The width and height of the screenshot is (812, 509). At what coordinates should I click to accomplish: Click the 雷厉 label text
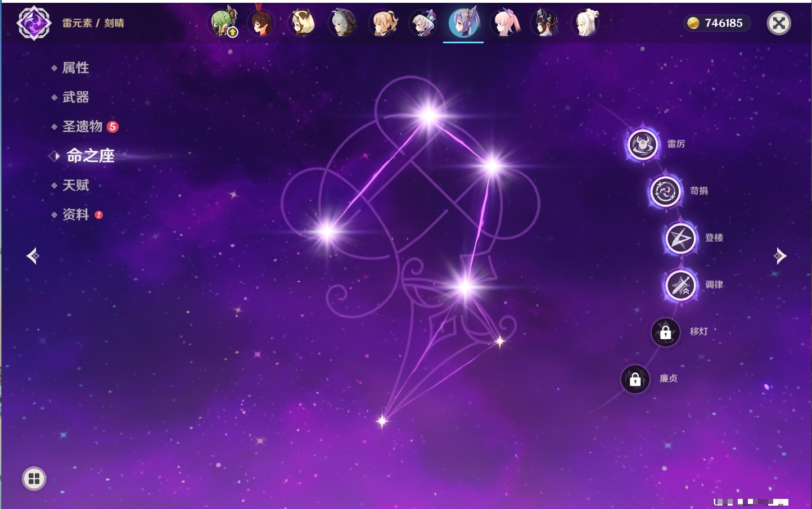click(x=676, y=144)
